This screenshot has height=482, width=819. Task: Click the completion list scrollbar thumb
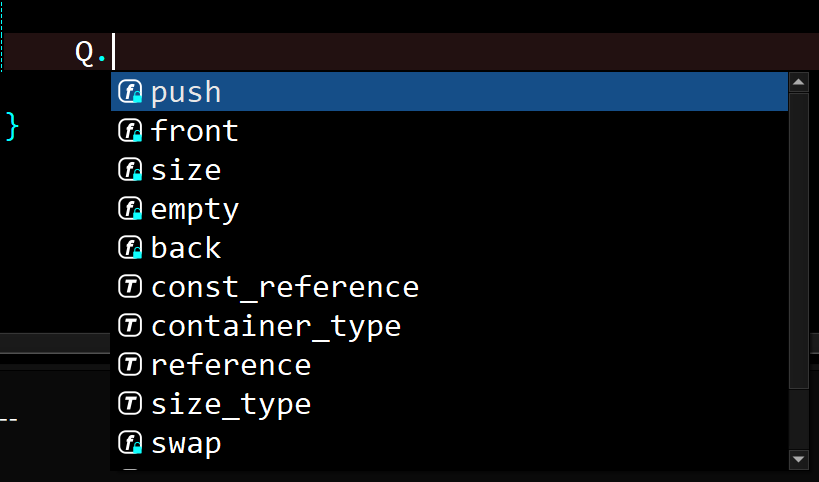point(799,241)
